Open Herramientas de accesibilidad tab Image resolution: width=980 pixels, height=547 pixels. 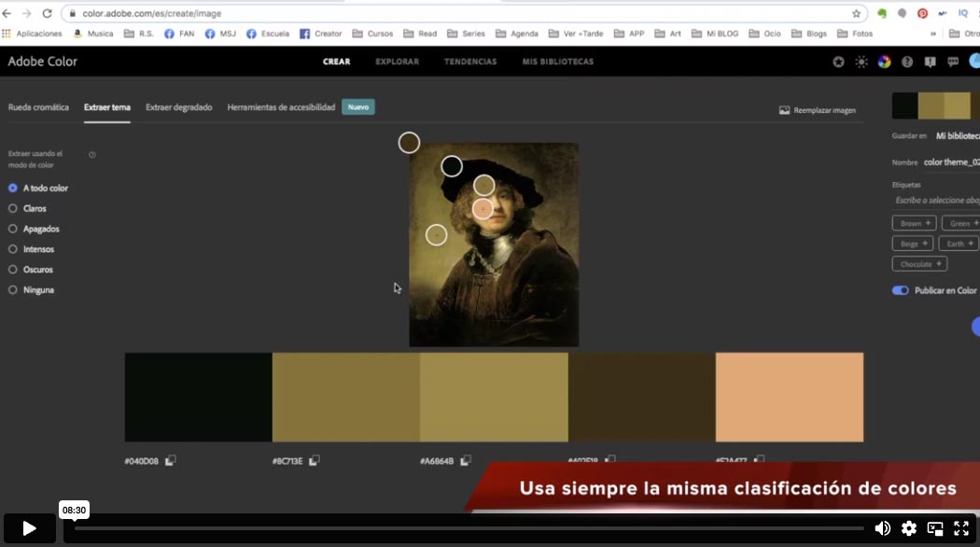(x=281, y=107)
